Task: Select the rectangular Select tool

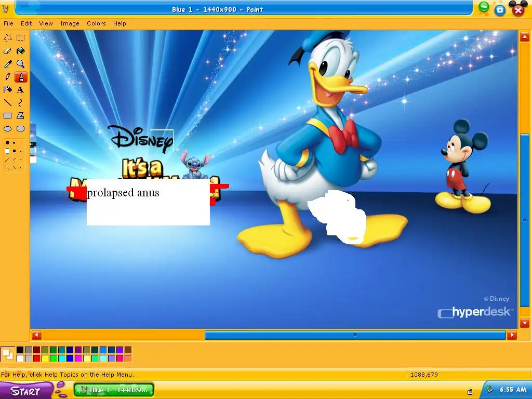Action: tap(21, 37)
